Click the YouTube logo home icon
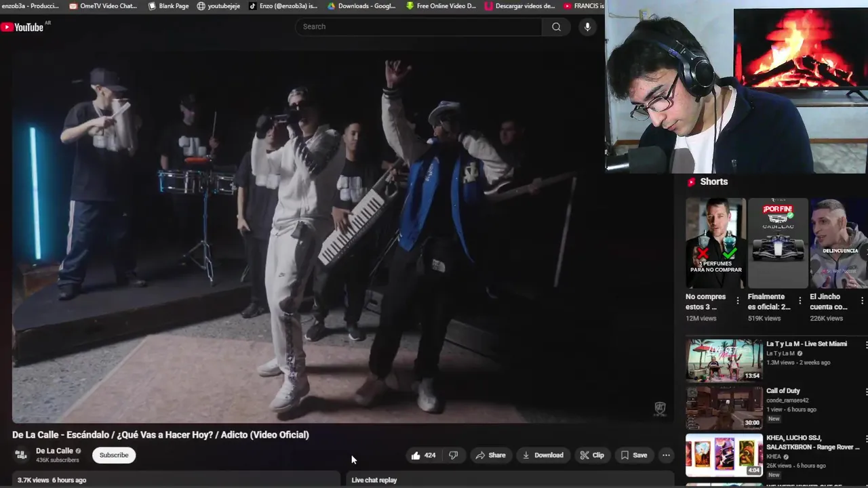The height and width of the screenshot is (488, 868). click(x=22, y=27)
